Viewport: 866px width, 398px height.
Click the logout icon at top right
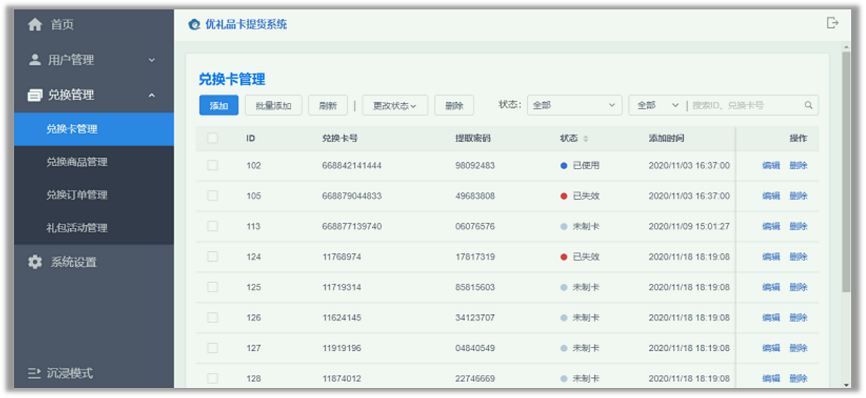pyautogui.click(x=832, y=23)
